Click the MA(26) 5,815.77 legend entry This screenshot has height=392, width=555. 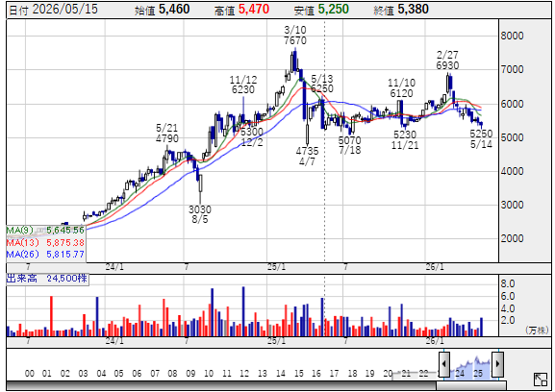45,255
